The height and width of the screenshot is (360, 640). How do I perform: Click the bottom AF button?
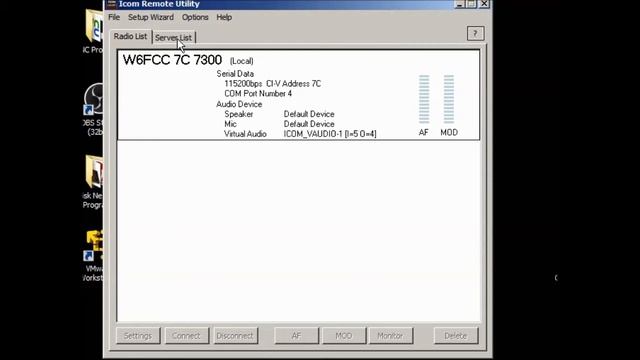(296, 336)
